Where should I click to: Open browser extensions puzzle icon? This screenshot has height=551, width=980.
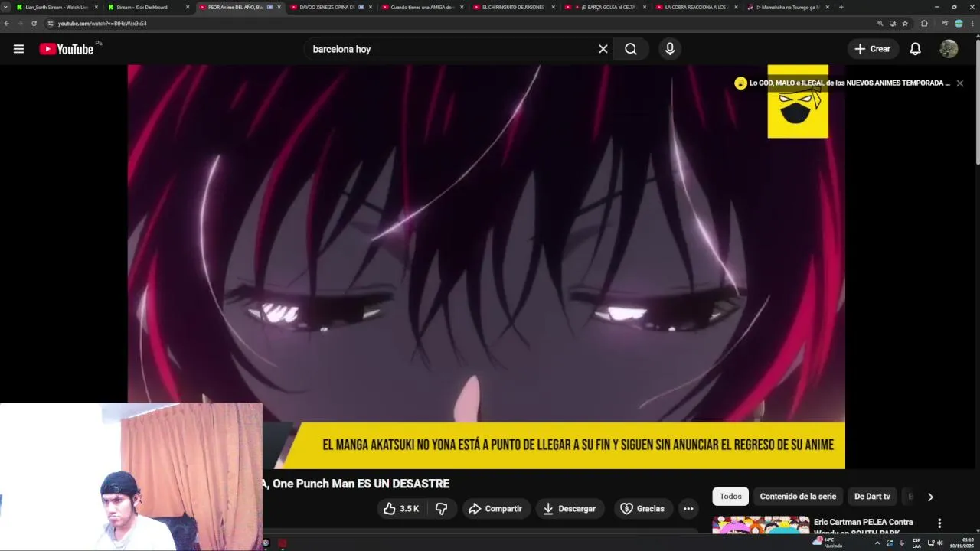point(924,24)
